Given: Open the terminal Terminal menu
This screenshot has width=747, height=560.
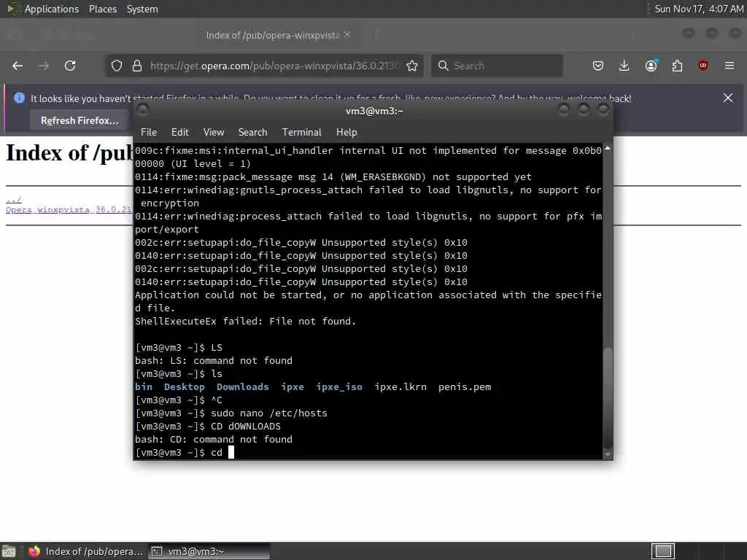Looking at the screenshot, I should [x=301, y=133].
